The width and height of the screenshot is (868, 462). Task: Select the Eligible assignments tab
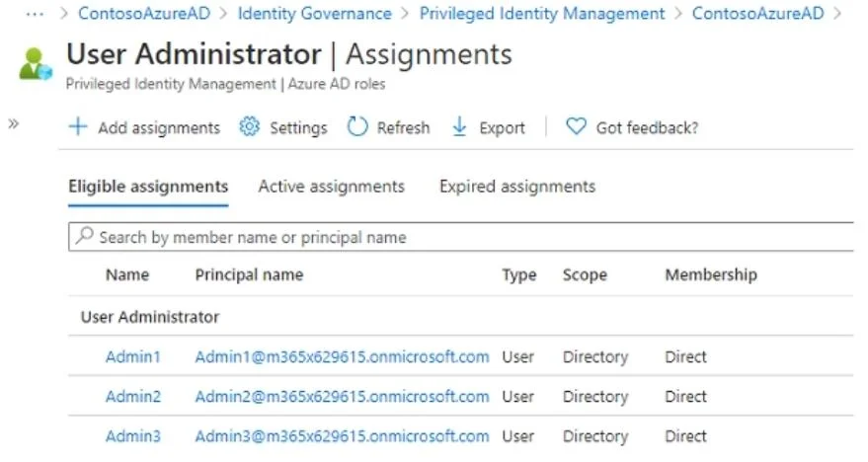pos(148,187)
